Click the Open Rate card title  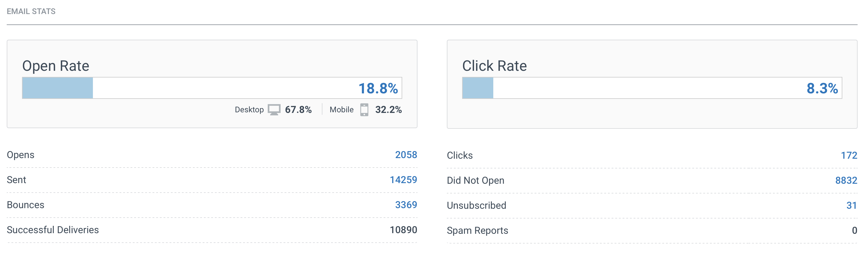click(x=56, y=66)
